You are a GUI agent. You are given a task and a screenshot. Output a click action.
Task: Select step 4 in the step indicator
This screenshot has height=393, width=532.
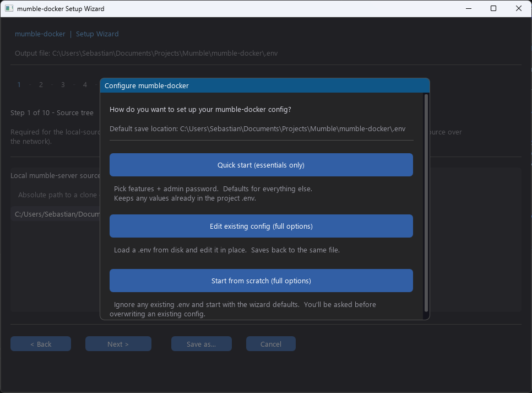(85, 84)
